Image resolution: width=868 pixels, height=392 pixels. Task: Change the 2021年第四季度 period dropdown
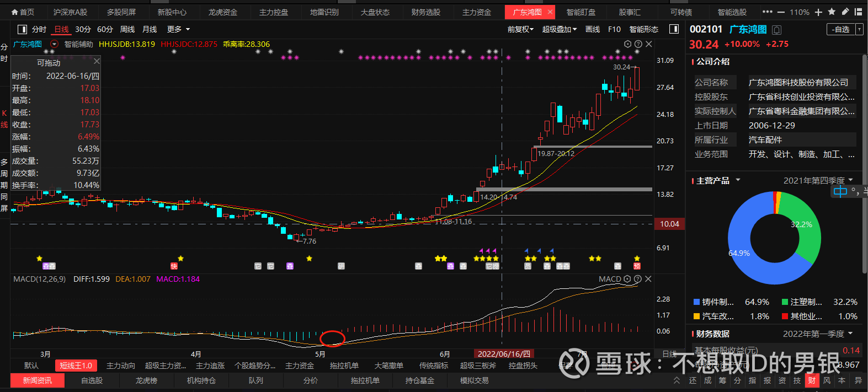tap(818, 180)
